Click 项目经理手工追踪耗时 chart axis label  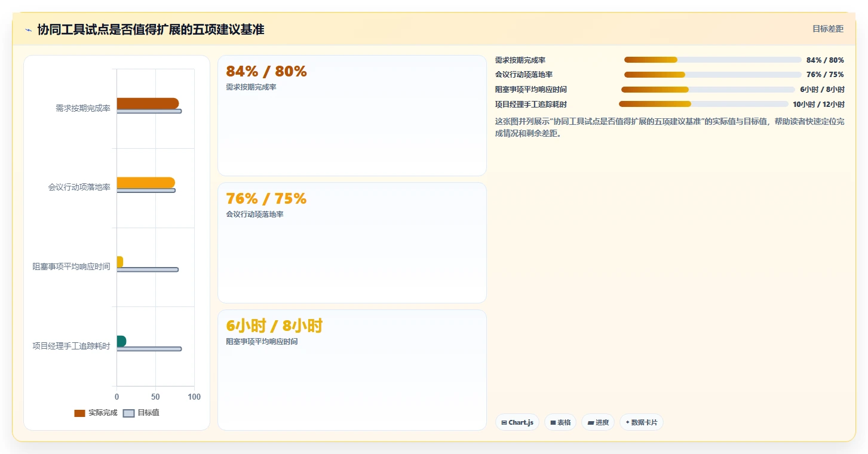(72, 346)
